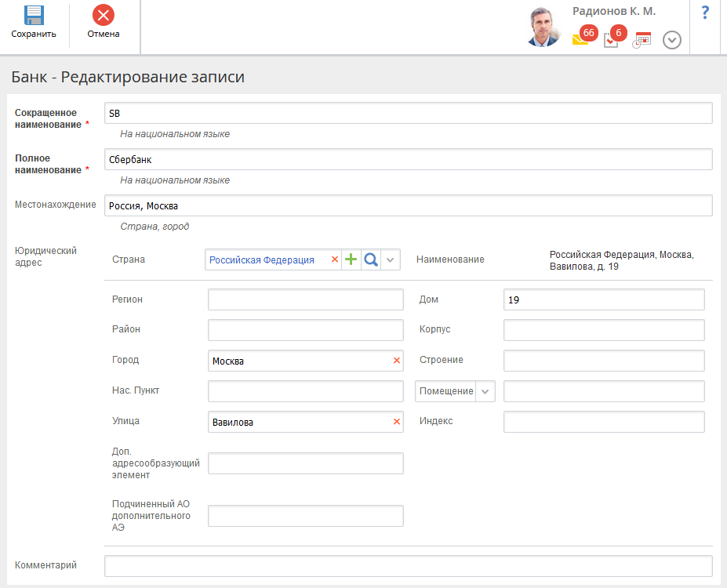
Task: Open messages envelope with 66 badge
Action: pos(581,40)
